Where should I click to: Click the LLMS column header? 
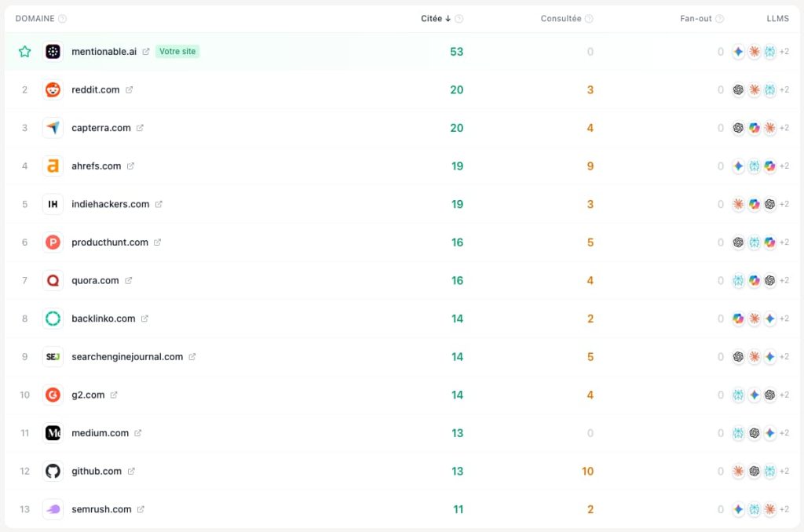[x=778, y=19]
